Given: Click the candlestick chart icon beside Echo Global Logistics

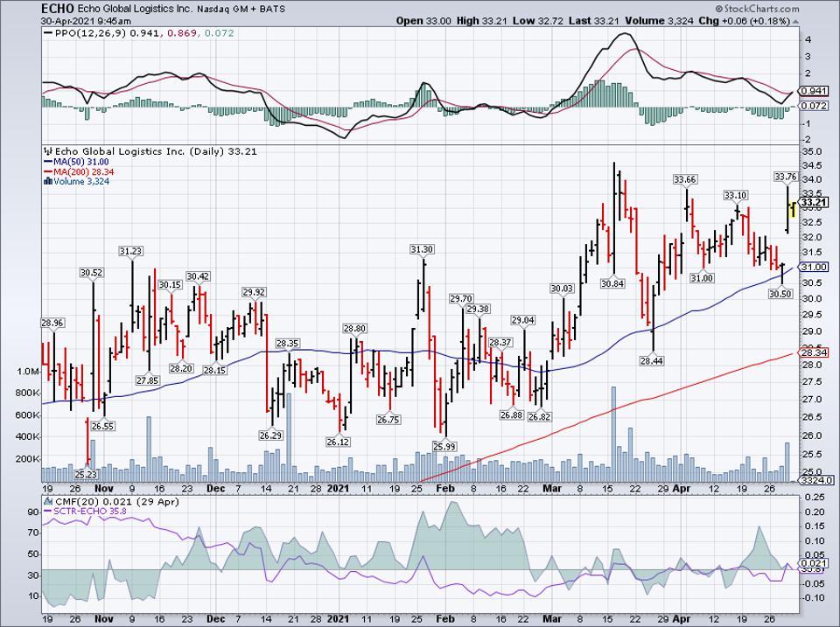Looking at the screenshot, I should tap(47, 151).
